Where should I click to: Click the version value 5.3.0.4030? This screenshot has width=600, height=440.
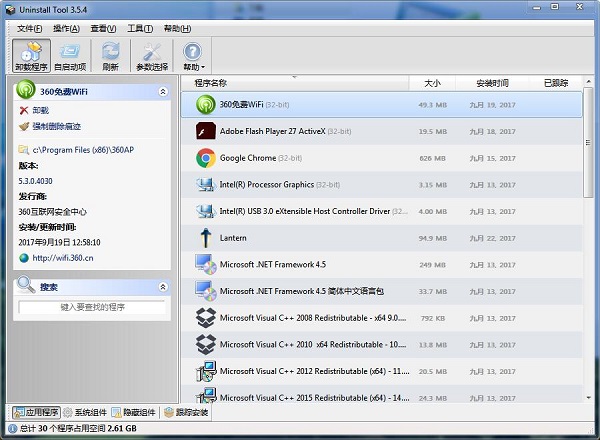pos(36,181)
